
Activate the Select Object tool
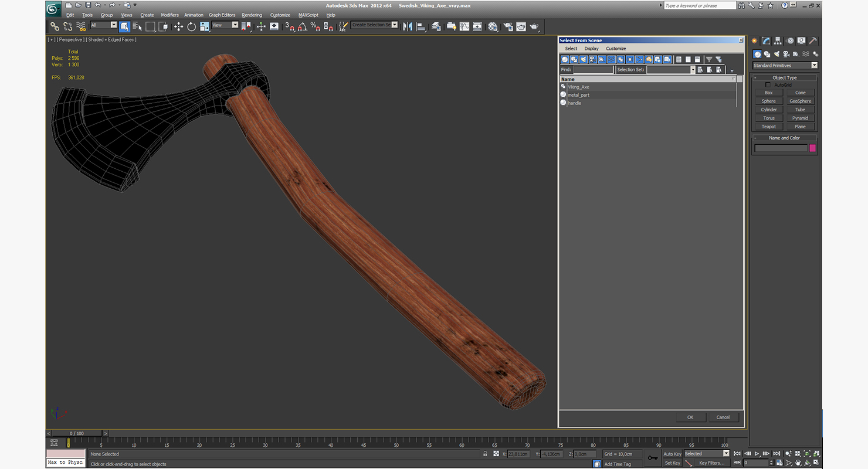[x=124, y=26]
